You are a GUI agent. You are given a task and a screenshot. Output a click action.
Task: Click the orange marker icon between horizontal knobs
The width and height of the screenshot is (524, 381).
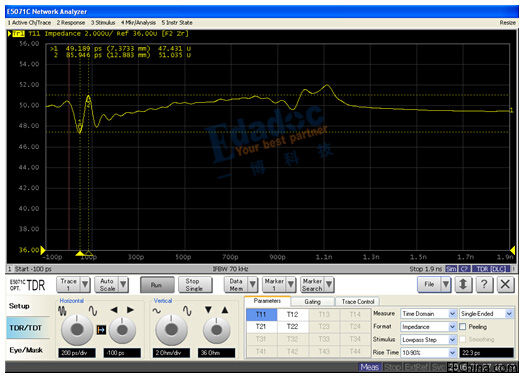(101, 330)
